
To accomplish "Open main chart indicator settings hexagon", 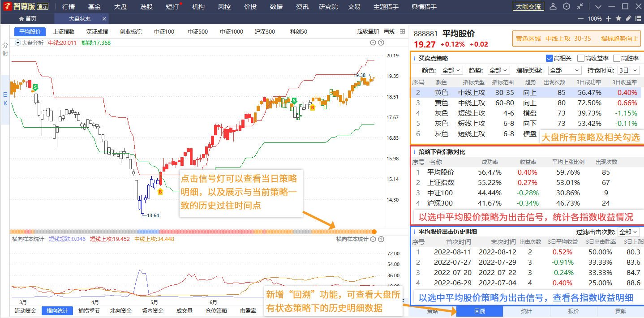I will [x=373, y=43].
